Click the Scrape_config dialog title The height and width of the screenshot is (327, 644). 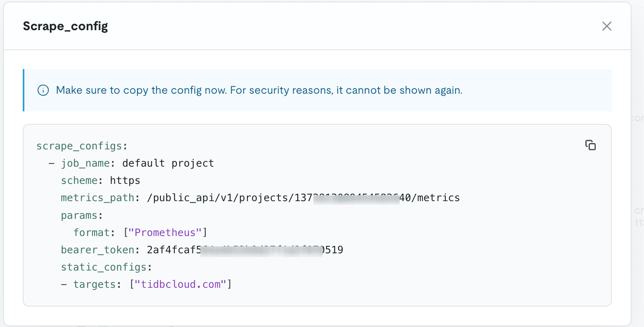click(65, 26)
